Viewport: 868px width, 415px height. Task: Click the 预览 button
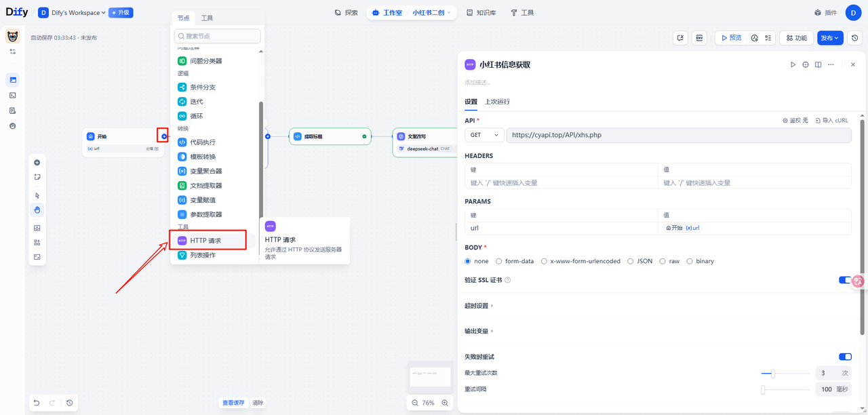tap(731, 38)
